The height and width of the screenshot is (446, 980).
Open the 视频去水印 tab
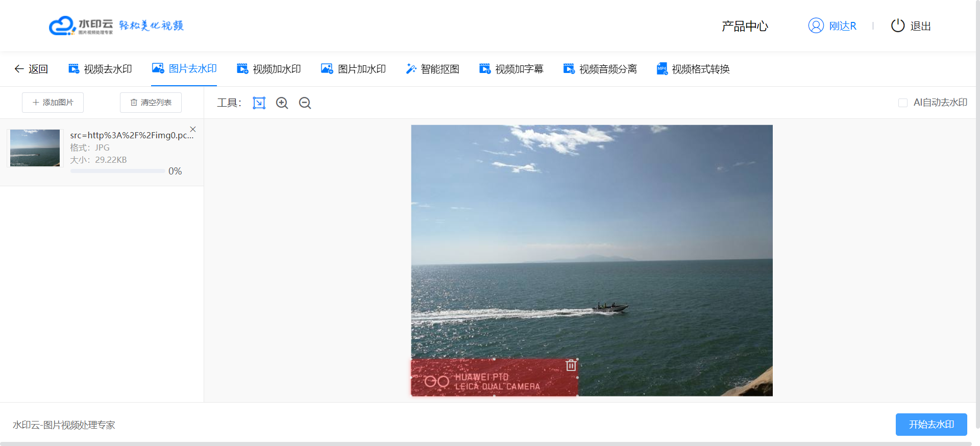pyautogui.click(x=100, y=69)
